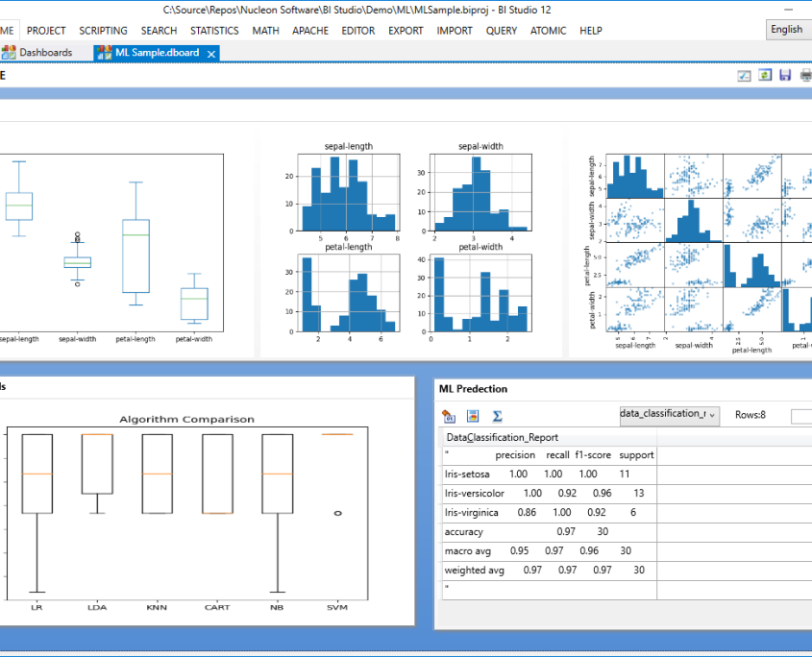This screenshot has height=657, width=812.
Task: Click the data type icon in ML Prediction toolbar
Action: [449, 416]
